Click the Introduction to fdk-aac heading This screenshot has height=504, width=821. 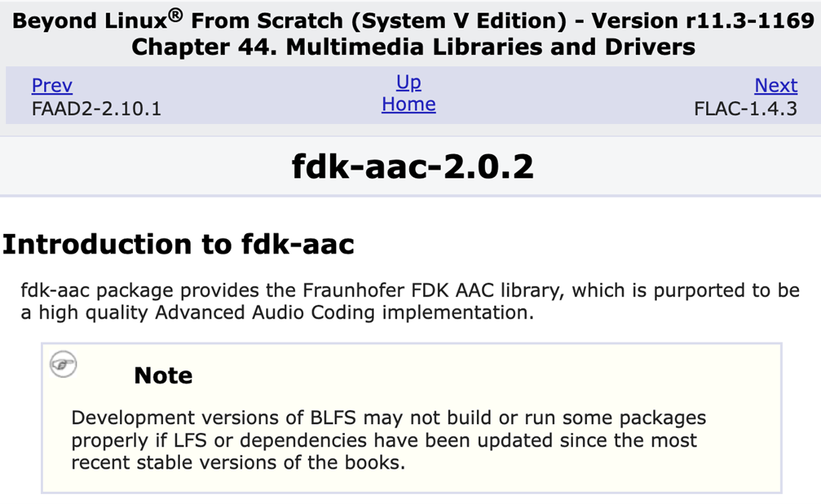178,244
